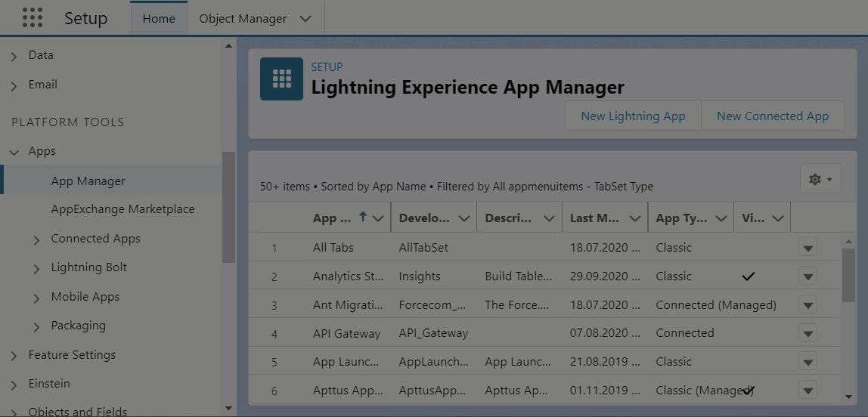Collapse the Apps section in sidebar

[14, 152]
